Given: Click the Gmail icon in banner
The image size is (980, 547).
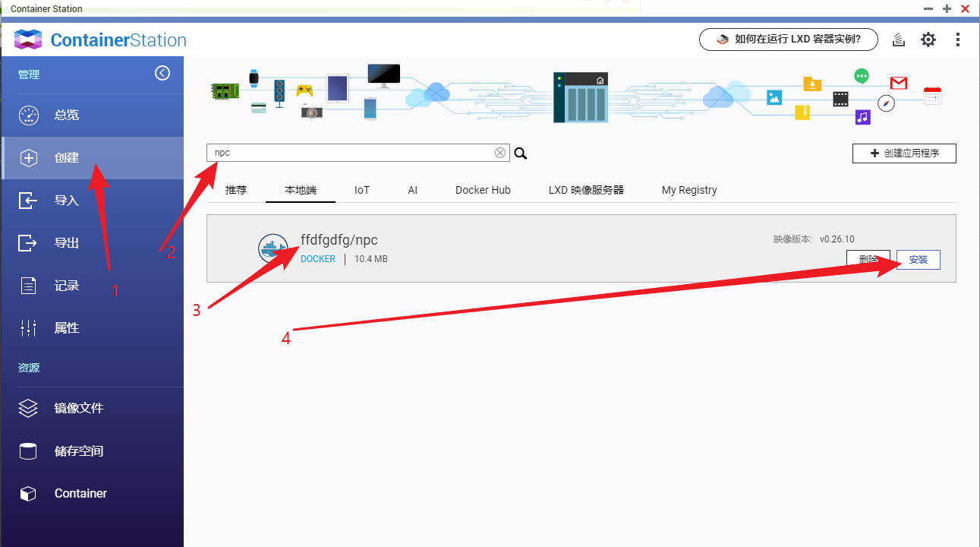Looking at the screenshot, I should [x=899, y=82].
